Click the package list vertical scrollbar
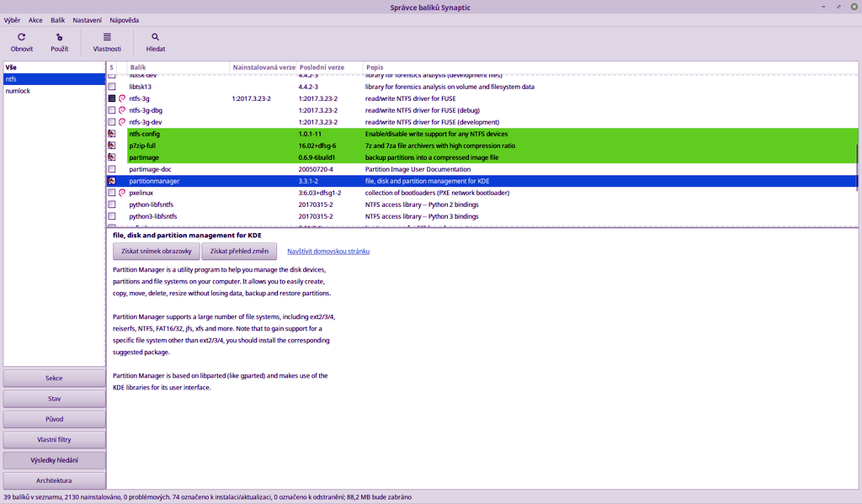This screenshot has width=862, height=504. click(x=856, y=143)
